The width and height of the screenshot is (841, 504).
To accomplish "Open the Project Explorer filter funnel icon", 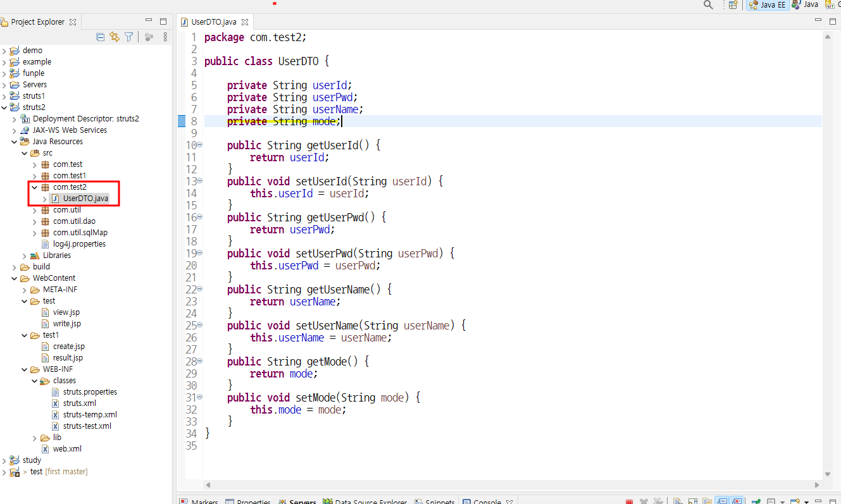I will [129, 37].
